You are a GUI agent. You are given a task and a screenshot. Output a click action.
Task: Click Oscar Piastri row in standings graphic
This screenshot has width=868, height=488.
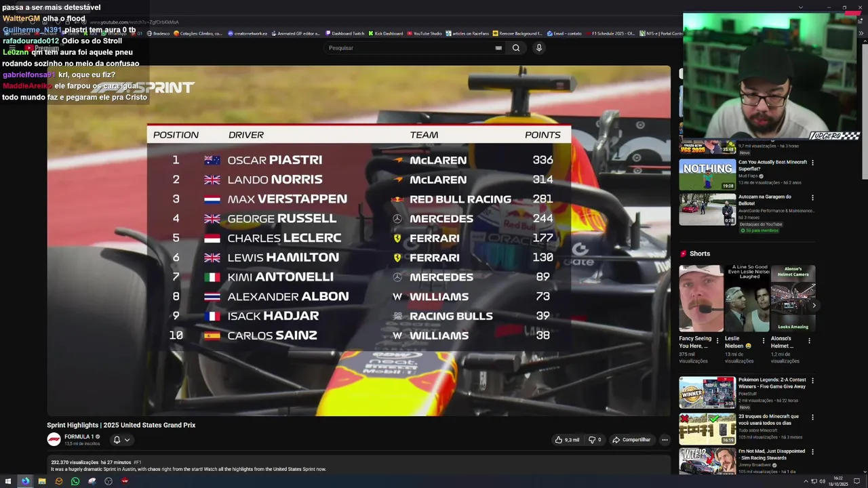pos(359,160)
